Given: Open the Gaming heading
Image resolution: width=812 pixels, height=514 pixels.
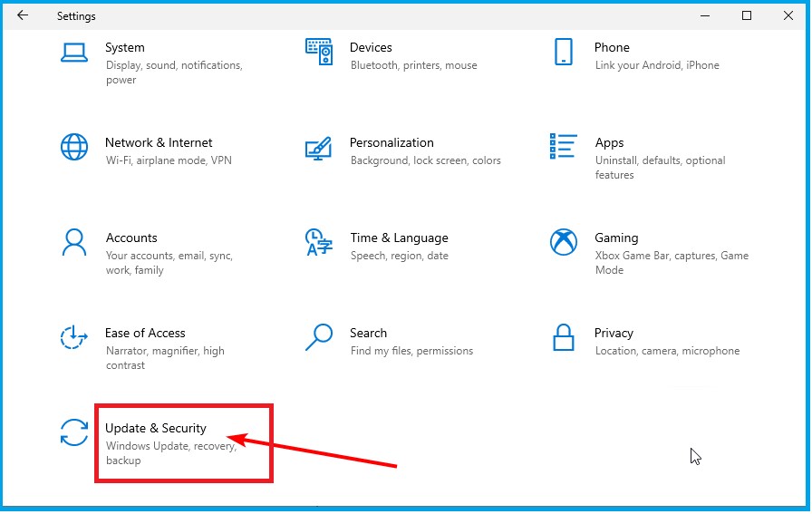Looking at the screenshot, I should [616, 238].
